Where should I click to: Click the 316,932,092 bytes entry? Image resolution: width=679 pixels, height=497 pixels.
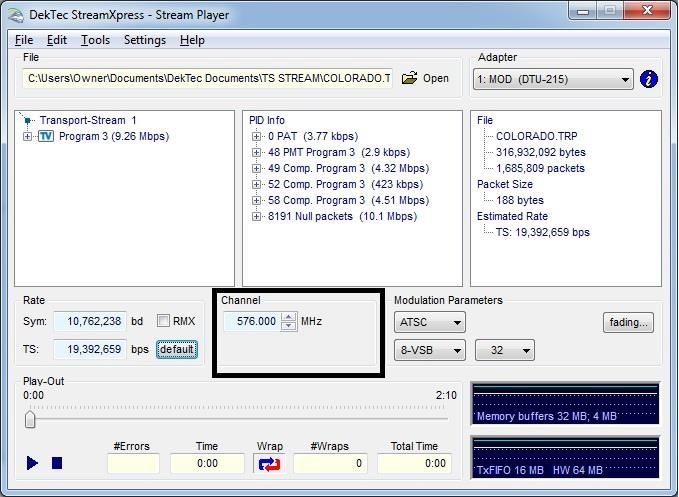tap(540, 152)
